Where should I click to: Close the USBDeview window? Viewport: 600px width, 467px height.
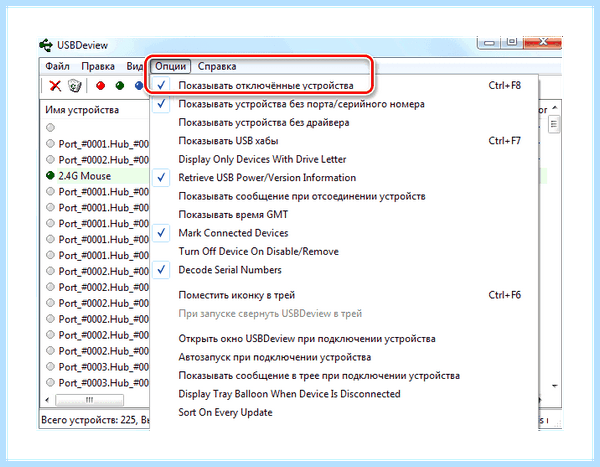tap(543, 42)
